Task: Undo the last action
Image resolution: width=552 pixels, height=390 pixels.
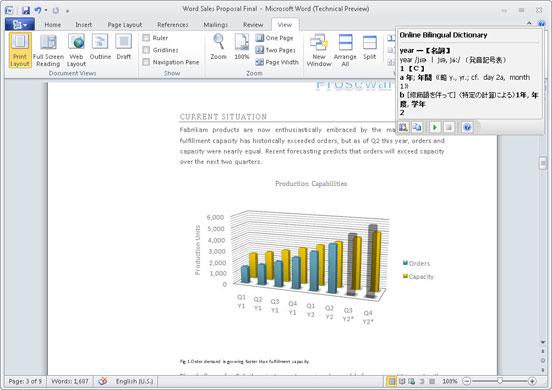Action: (x=38, y=10)
